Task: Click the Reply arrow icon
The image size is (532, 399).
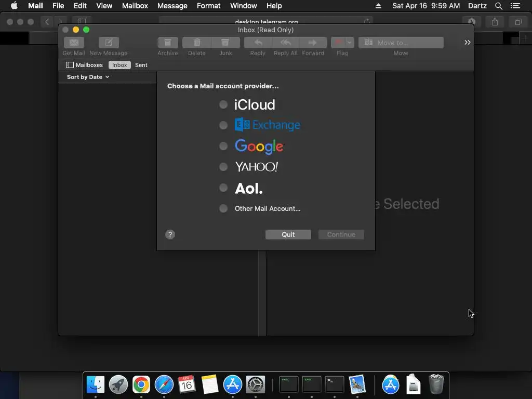Action: 258,43
